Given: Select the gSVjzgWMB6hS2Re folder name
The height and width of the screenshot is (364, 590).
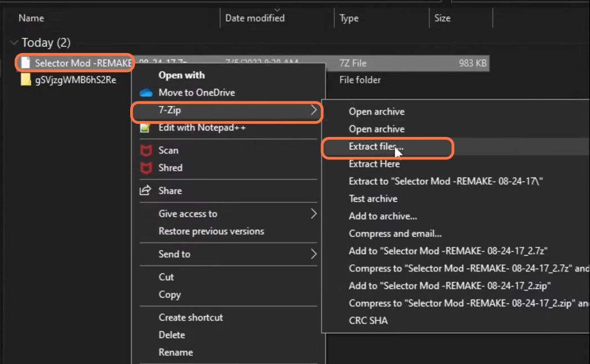Looking at the screenshot, I should point(76,80).
